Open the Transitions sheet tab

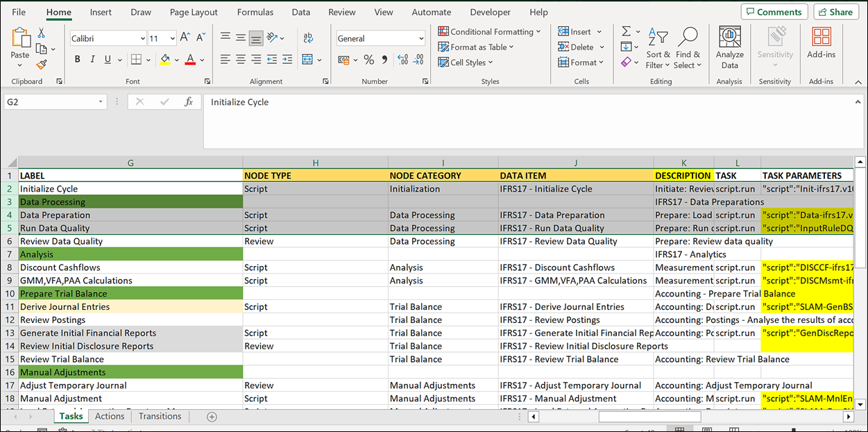pos(160,416)
